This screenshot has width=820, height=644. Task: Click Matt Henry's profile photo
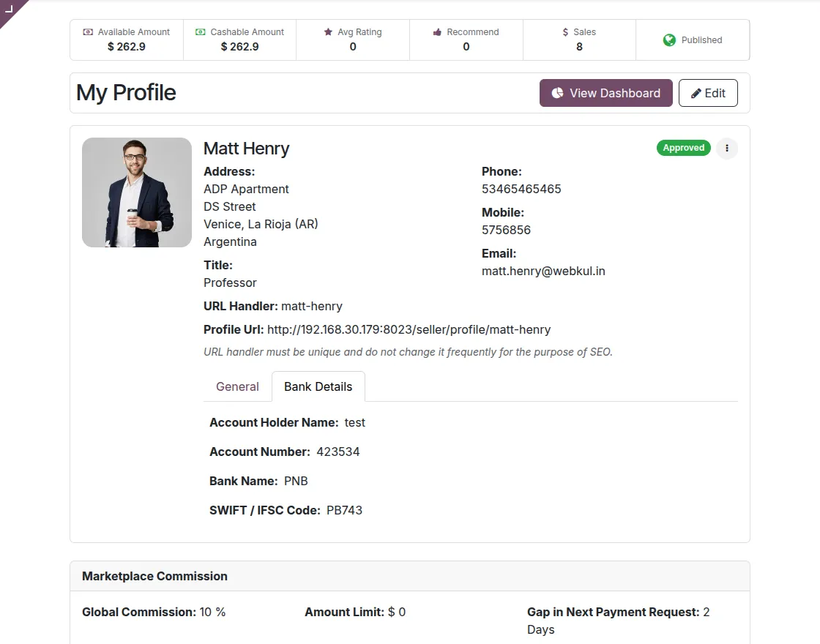pyautogui.click(x=137, y=192)
